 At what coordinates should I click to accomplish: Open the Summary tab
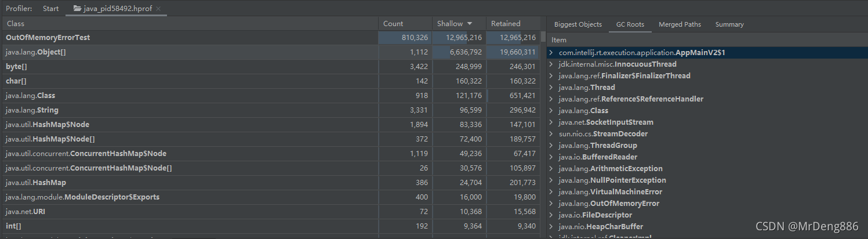pyautogui.click(x=729, y=24)
